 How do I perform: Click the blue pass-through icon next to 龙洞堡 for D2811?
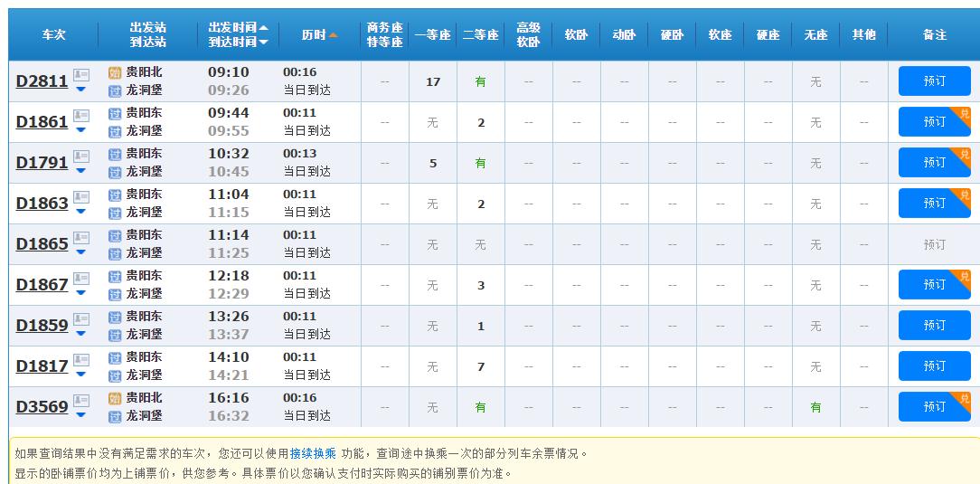(115, 90)
